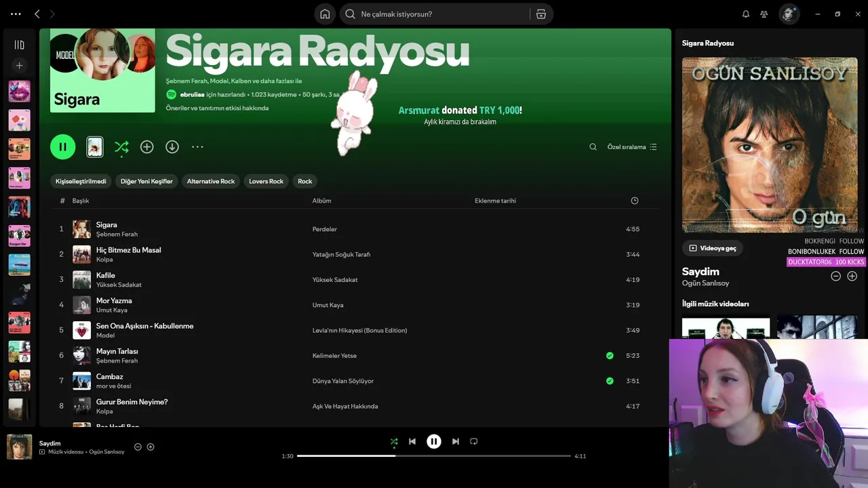The image size is (868, 488).
Task: Click the Saydim title in player bar
Action: 50,443
